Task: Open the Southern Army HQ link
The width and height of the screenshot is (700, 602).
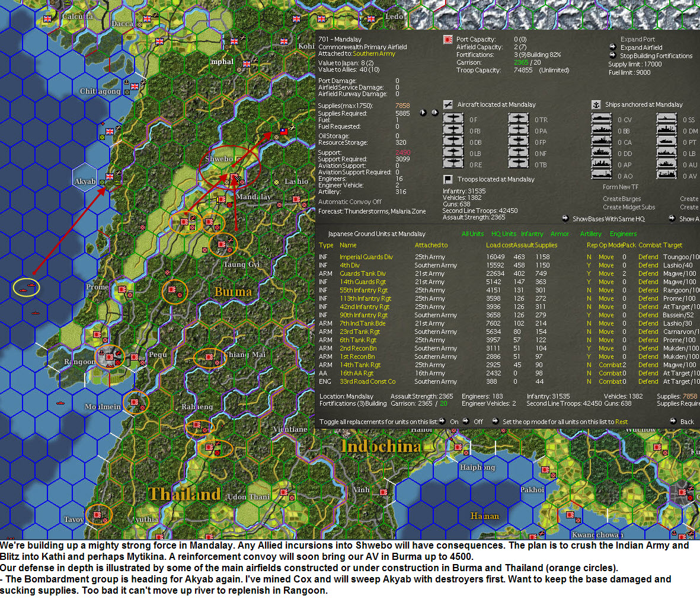Action: (373, 53)
